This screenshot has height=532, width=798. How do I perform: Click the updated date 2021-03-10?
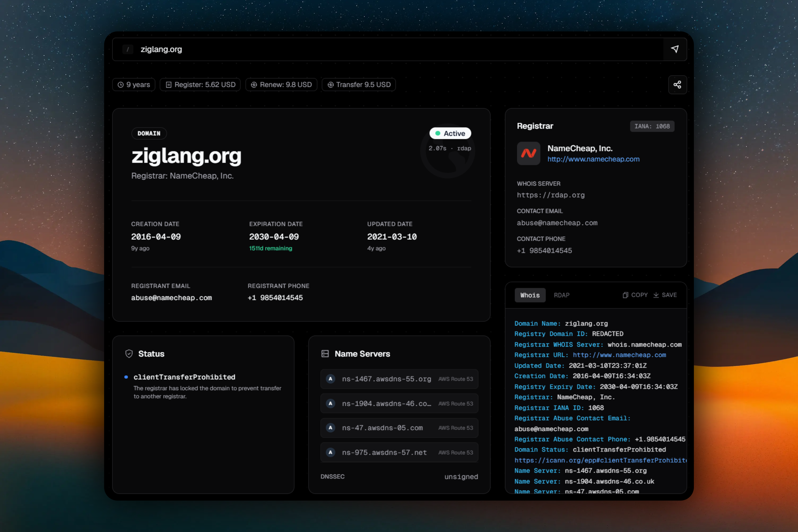click(392, 236)
